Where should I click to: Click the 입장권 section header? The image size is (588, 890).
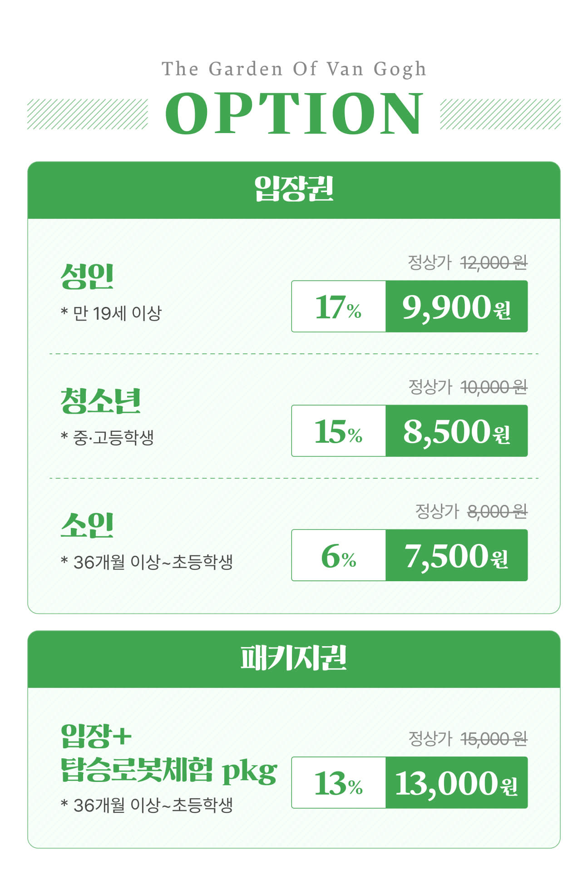(294, 189)
